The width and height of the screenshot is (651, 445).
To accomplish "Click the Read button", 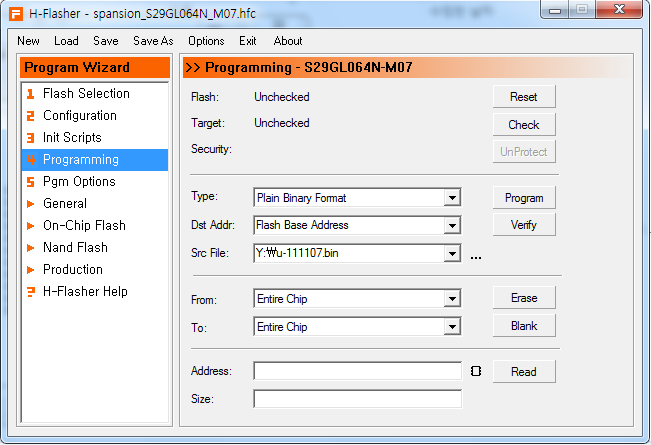I will 524,372.
